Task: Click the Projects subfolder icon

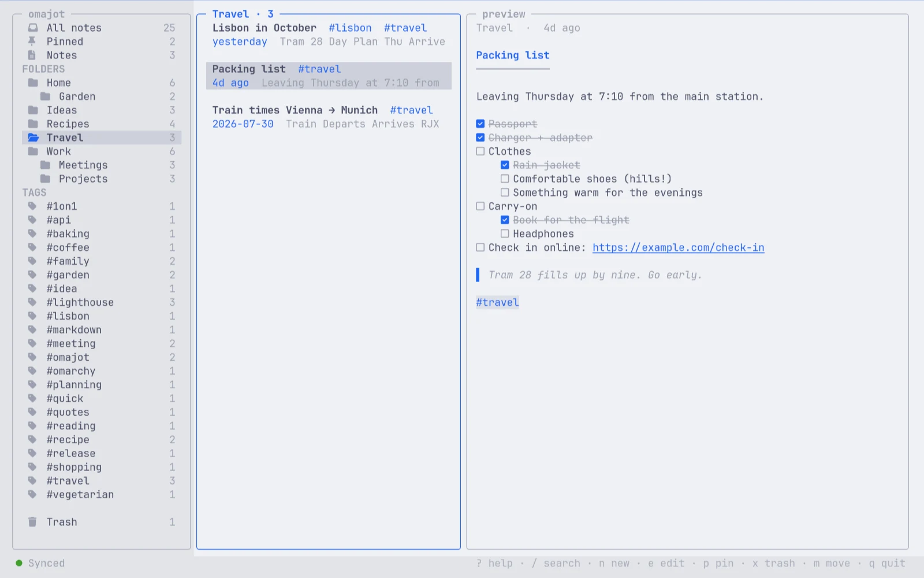Action: point(45,179)
